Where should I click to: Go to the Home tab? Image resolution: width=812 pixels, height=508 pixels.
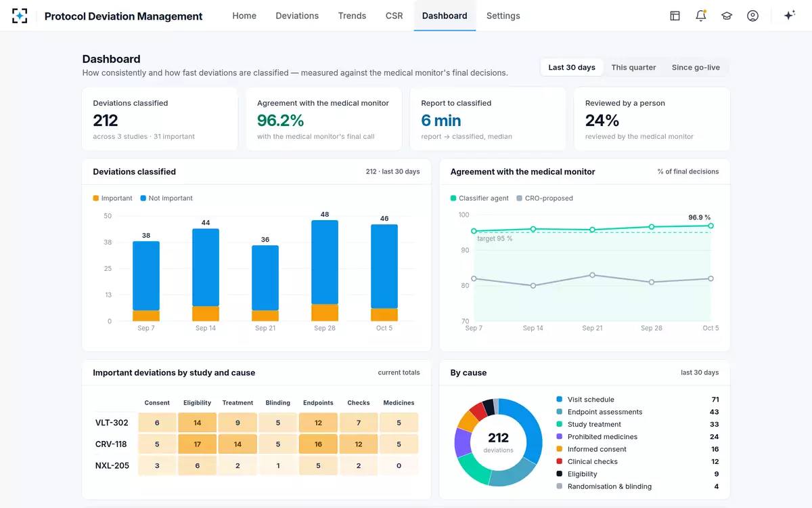click(244, 16)
